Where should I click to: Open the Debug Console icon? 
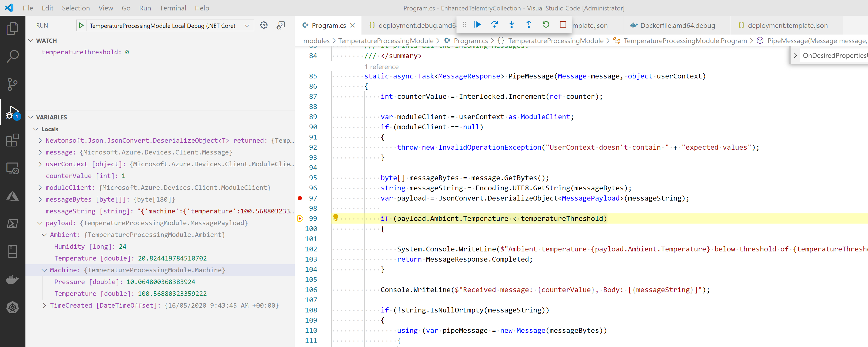tap(281, 26)
